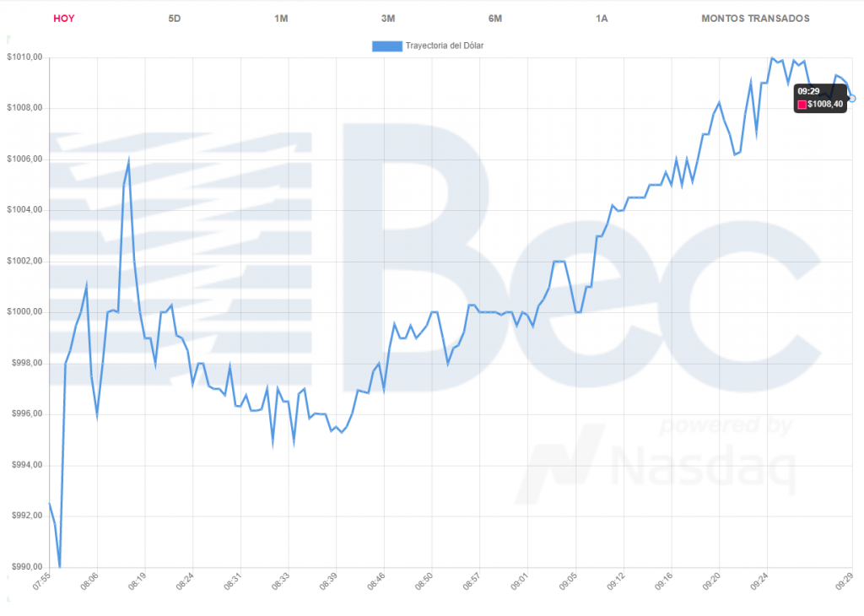Switch to the 5D range tab
This screenshot has width=864, height=616.
tap(175, 19)
